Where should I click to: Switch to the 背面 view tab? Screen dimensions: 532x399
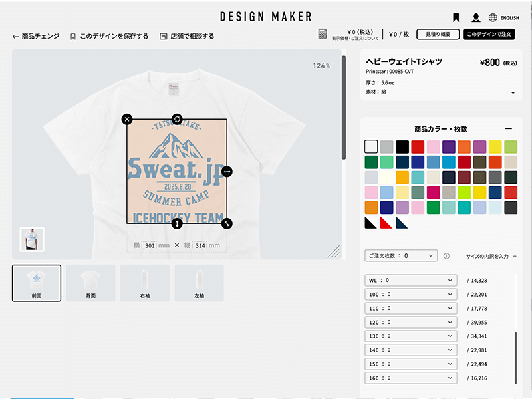coord(90,283)
